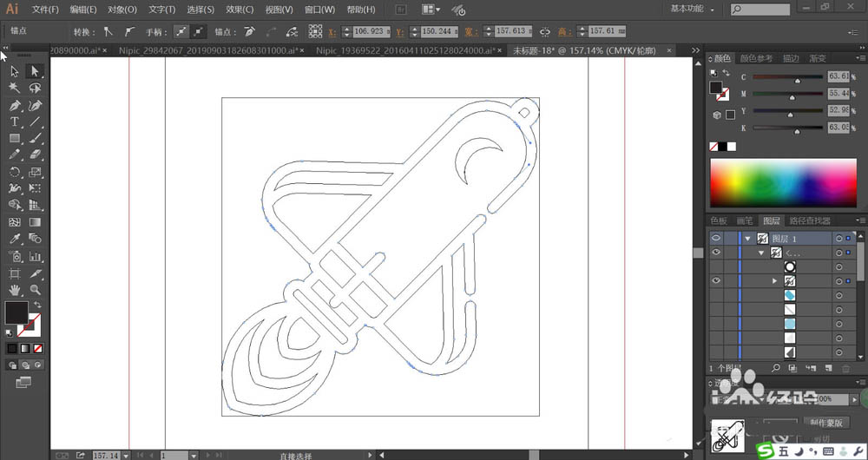Select the Zoom tool in toolbox
The height and width of the screenshot is (460, 868).
click(x=35, y=290)
